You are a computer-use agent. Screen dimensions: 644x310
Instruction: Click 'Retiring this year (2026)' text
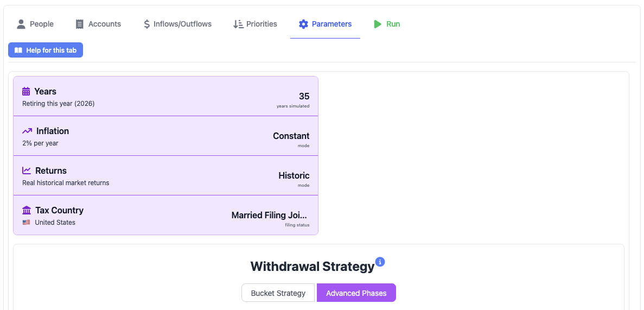click(x=58, y=104)
